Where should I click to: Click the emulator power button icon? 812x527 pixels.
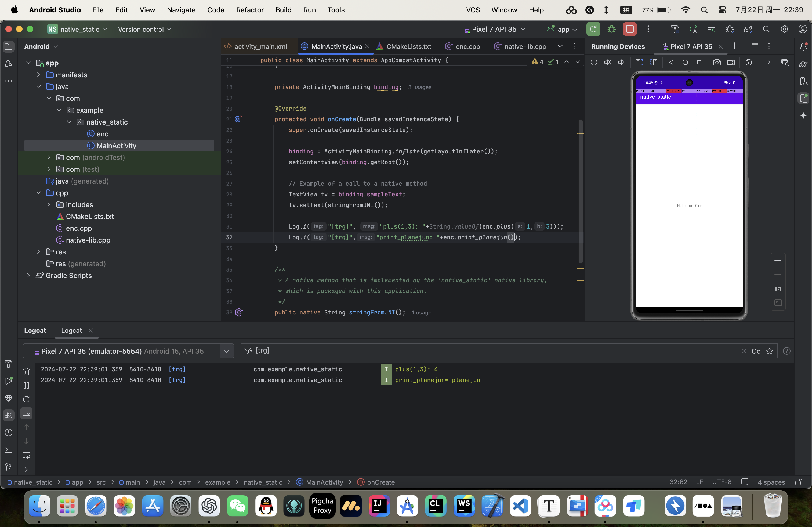594,62
